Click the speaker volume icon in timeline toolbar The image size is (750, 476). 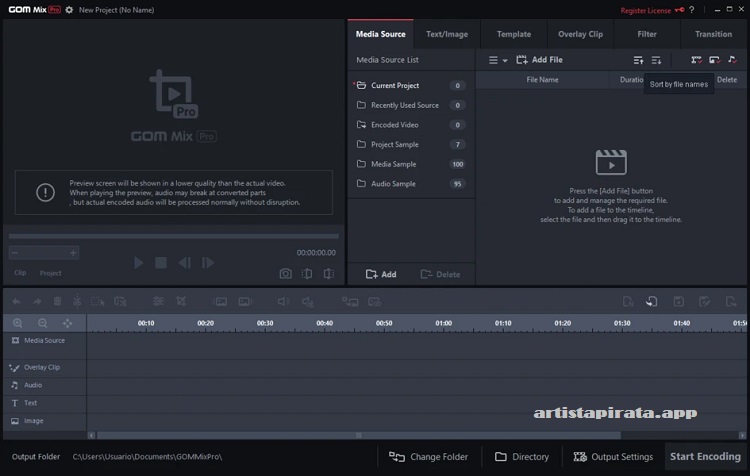click(x=283, y=301)
